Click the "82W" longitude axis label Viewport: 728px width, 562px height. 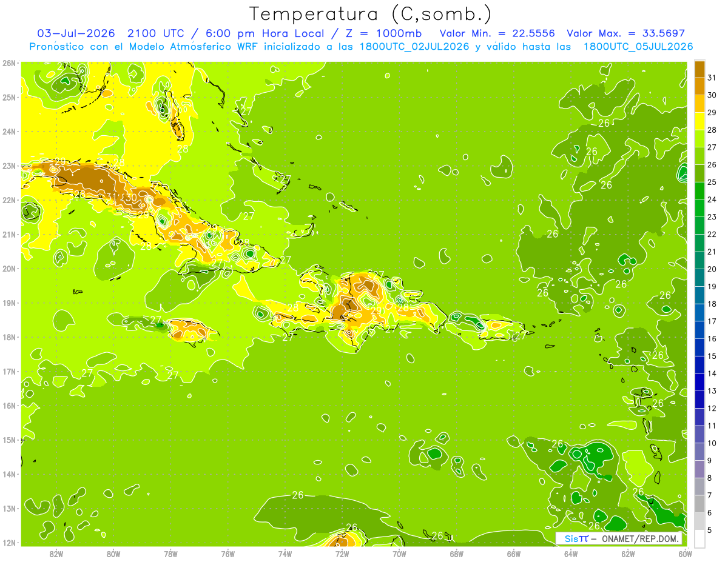tap(56, 554)
